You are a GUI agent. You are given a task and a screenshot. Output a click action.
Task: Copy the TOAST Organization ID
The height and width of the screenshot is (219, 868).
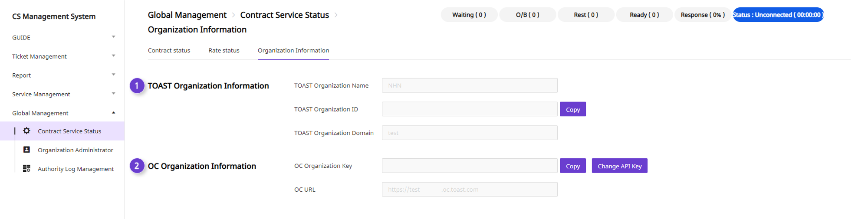point(573,109)
